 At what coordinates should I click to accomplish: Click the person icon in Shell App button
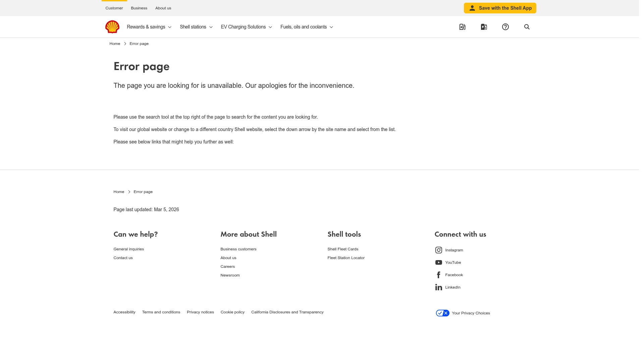(472, 8)
